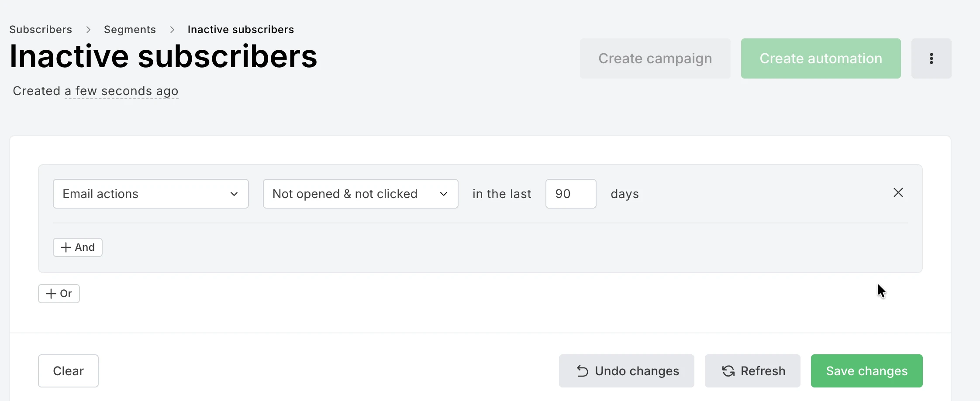Image resolution: width=980 pixels, height=401 pixels.
Task: Undo recent changes to the segment
Action: [626, 370]
